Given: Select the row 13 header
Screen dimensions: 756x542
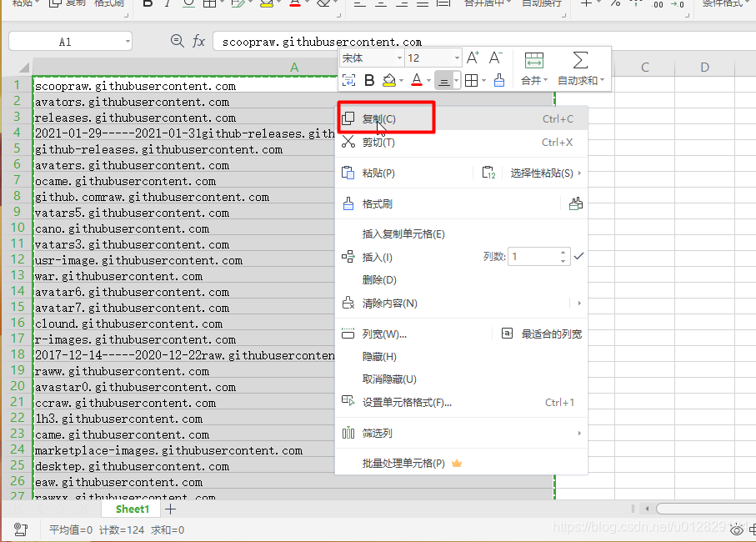Looking at the screenshot, I should (18, 275).
